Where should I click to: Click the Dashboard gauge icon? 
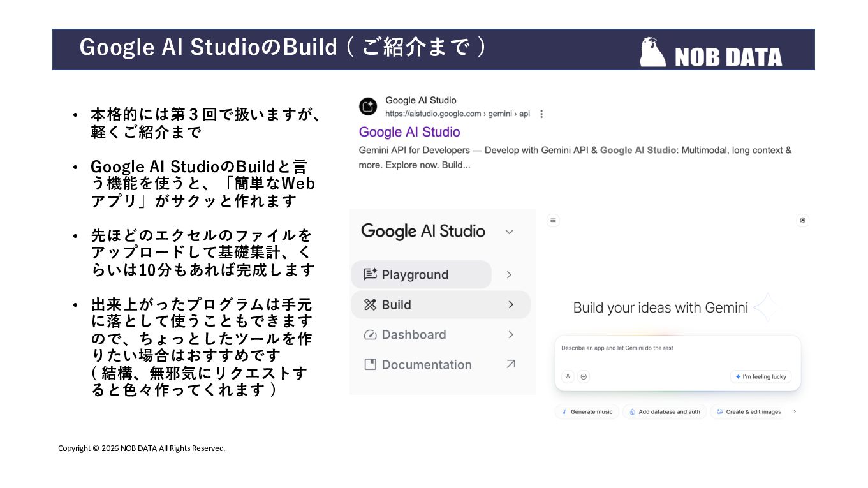[x=370, y=335]
